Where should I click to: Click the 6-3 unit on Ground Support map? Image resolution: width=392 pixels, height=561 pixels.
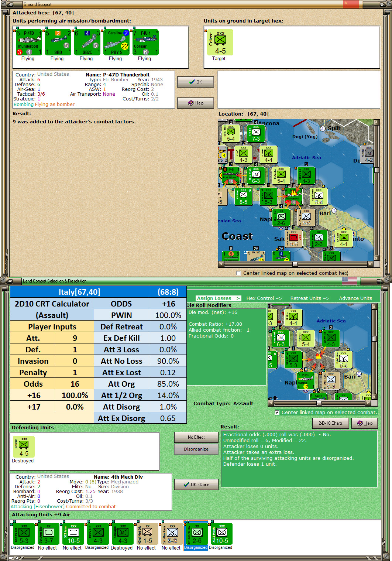pyautogui.click(x=256, y=175)
